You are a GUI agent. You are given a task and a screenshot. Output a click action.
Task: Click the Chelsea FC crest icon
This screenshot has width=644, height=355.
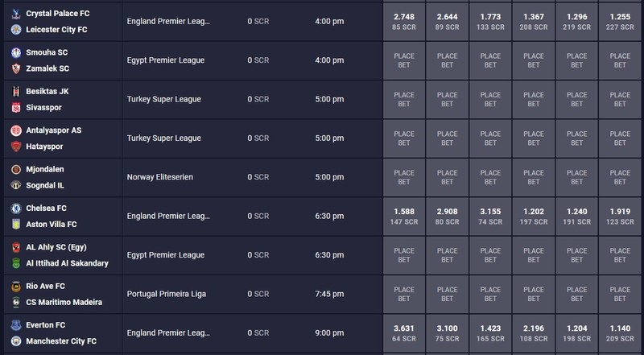pyautogui.click(x=16, y=208)
